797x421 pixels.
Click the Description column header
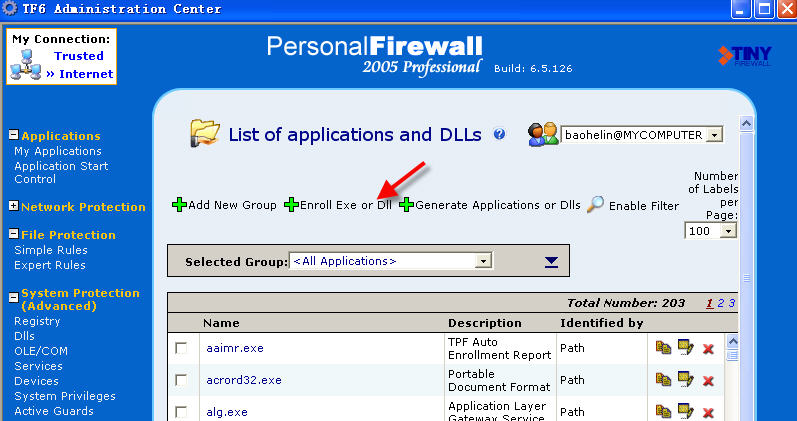click(x=484, y=323)
